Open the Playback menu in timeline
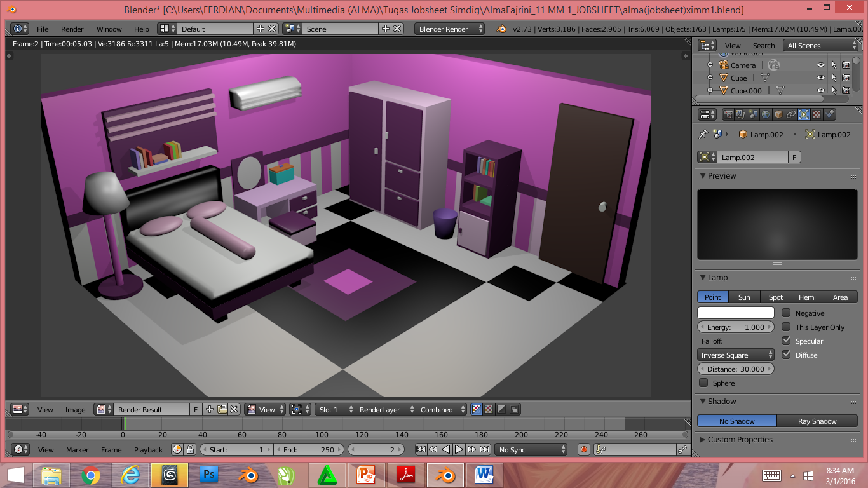Image resolution: width=868 pixels, height=488 pixels. tap(149, 449)
